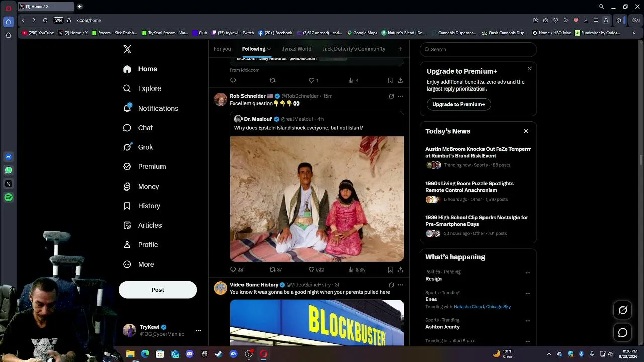Click the heart bookmark icon in toolbar

point(576,20)
